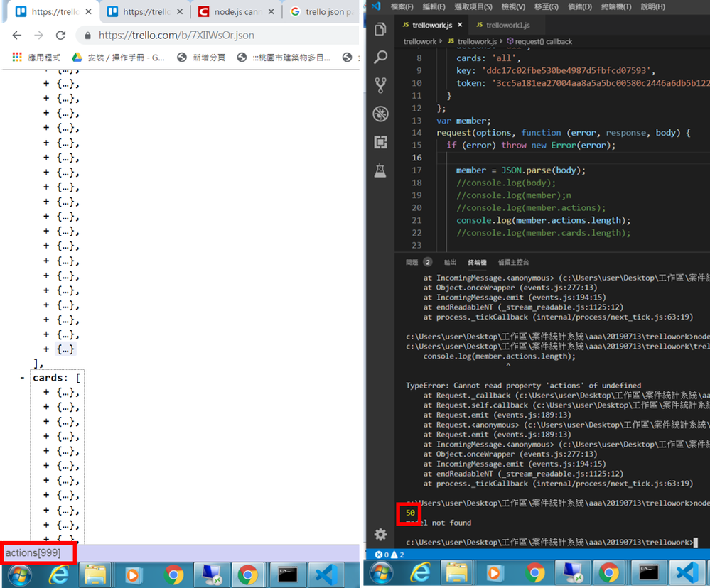Open the 終端機(T) menu
The image size is (710, 588).
pyautogui.click(x=615, y=6)
